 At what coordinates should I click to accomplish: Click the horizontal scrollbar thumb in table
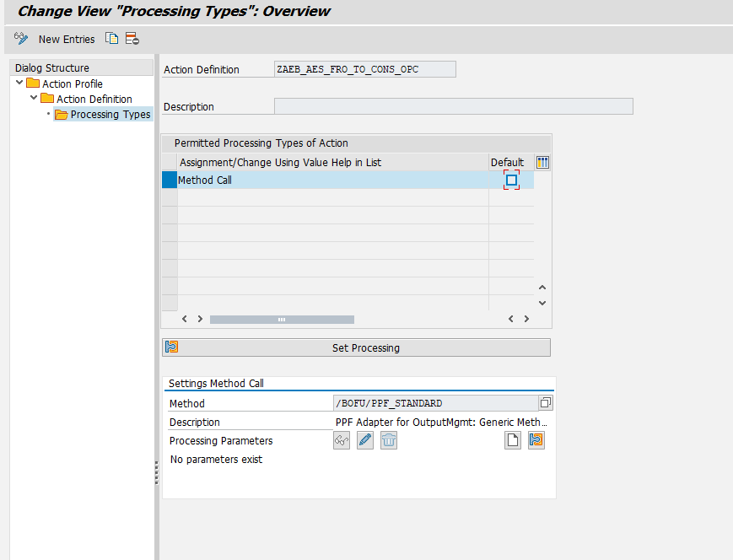[x=282, y=320]
